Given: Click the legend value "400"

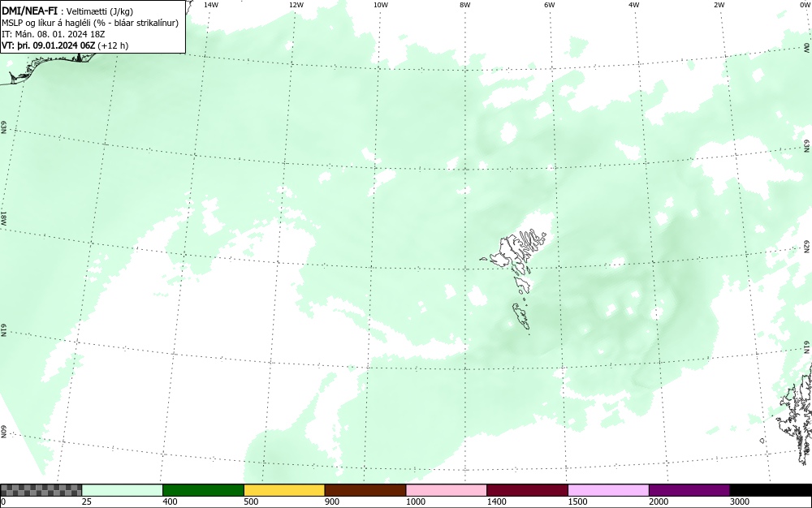Looking at the screenshot, I should 170,502.
